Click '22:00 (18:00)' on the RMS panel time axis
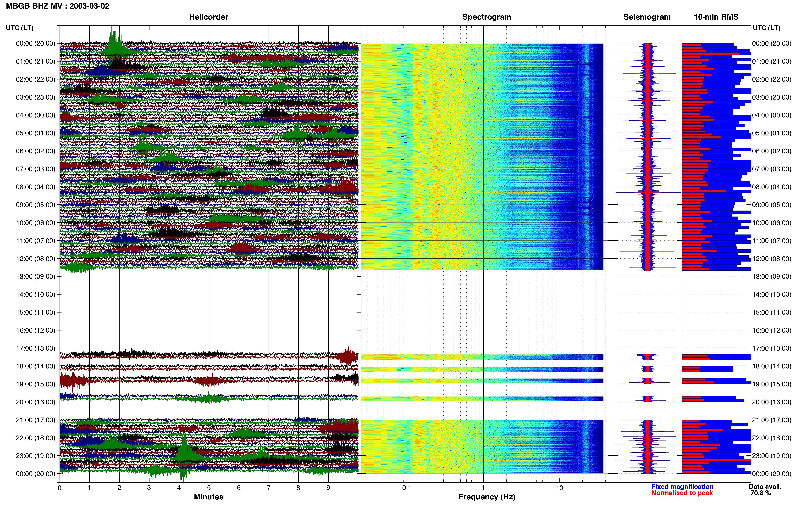This screenshot has width=812, height=508. (772, 438)
